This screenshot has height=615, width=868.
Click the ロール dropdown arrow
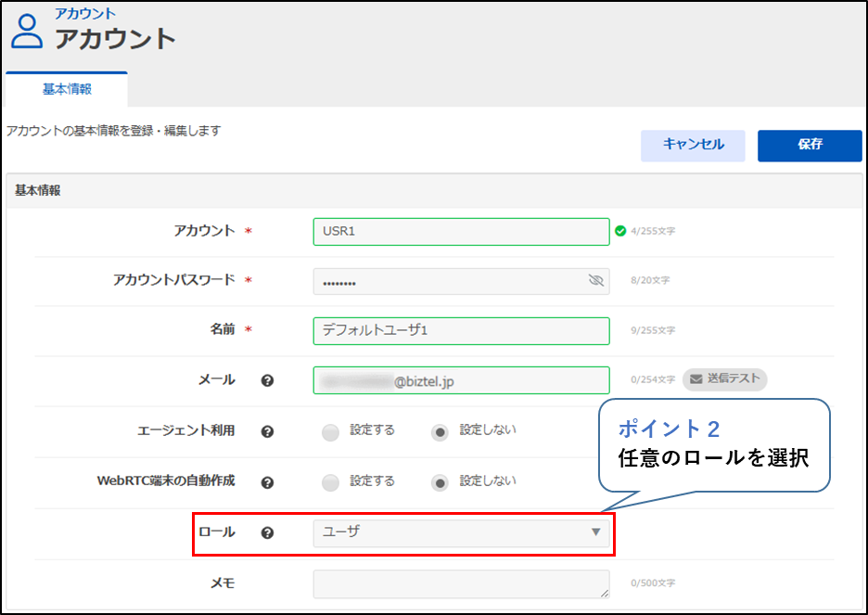(x=595, y=532)
